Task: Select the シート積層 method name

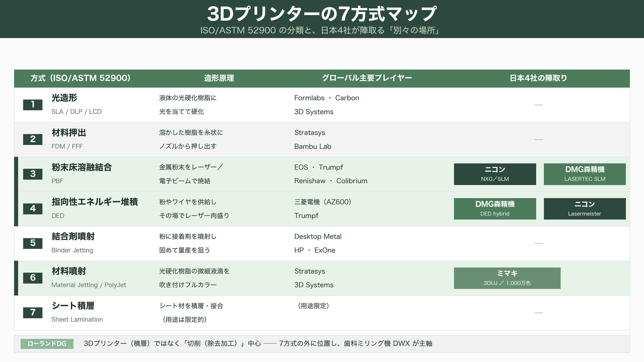Action: tap(73, 306)
